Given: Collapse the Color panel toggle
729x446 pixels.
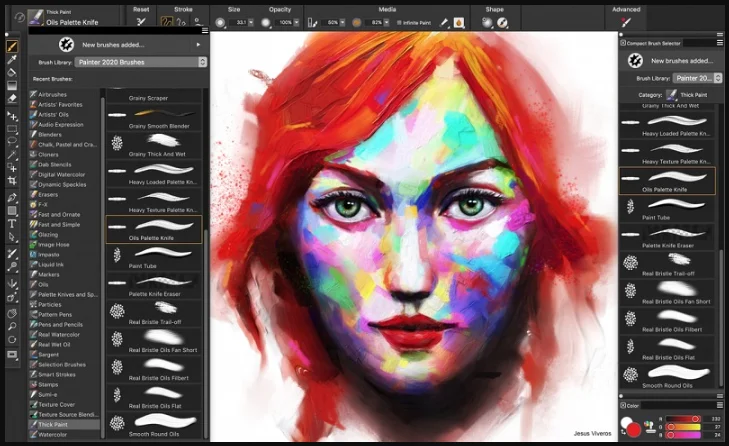Looking at the screenshot, I should tap(623, 406).
